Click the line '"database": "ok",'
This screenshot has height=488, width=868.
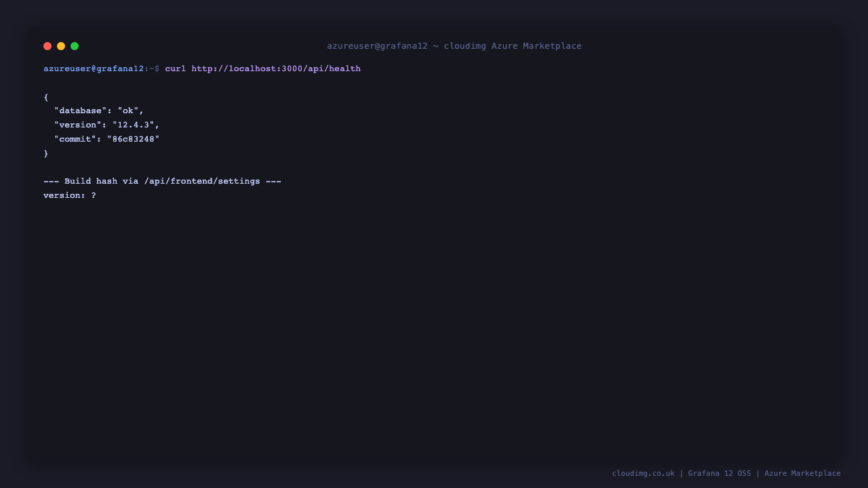[x=99, y=110]
